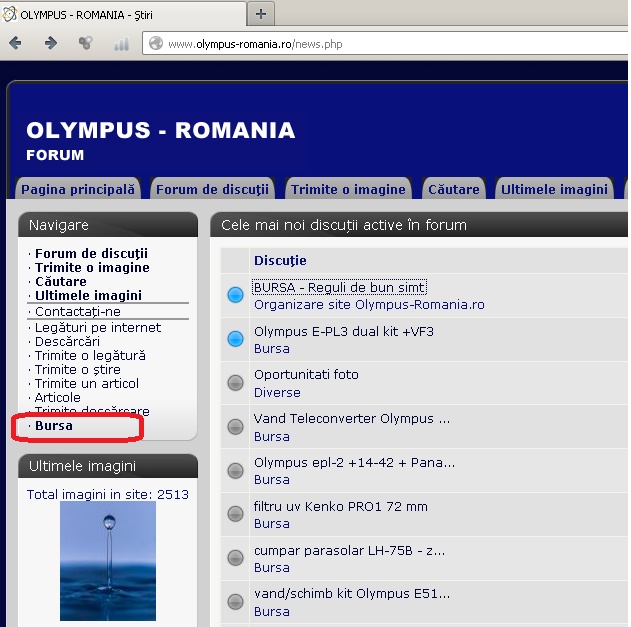This screenshot has height=627, width=631.
Task: Open the Contactați-ne link
Action: [78, 311]
